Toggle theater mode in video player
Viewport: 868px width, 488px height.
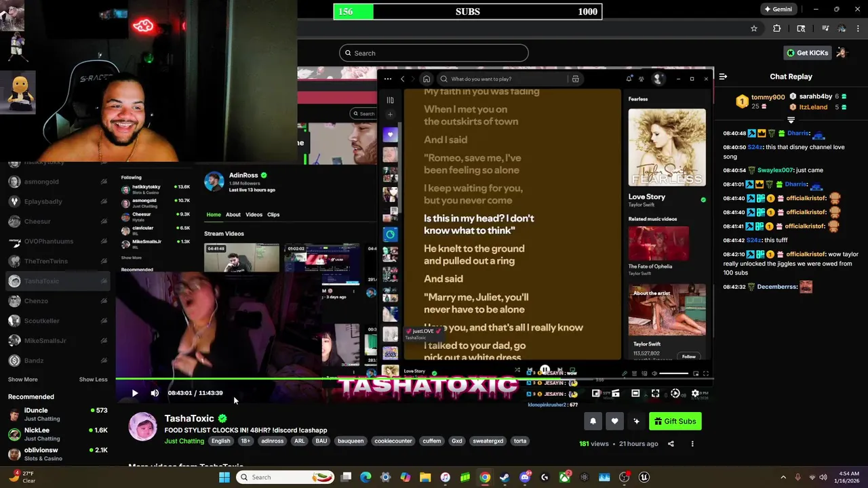point(635,393)
